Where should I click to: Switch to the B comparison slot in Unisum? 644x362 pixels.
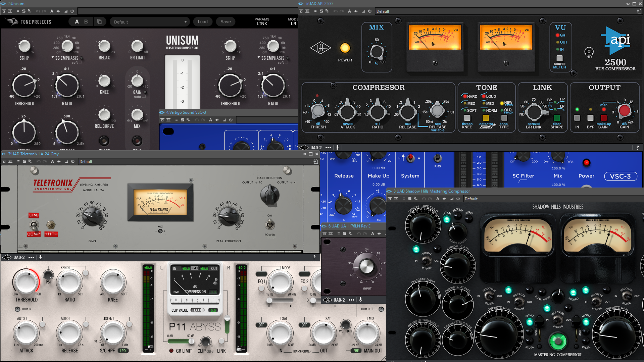[86, 22]
